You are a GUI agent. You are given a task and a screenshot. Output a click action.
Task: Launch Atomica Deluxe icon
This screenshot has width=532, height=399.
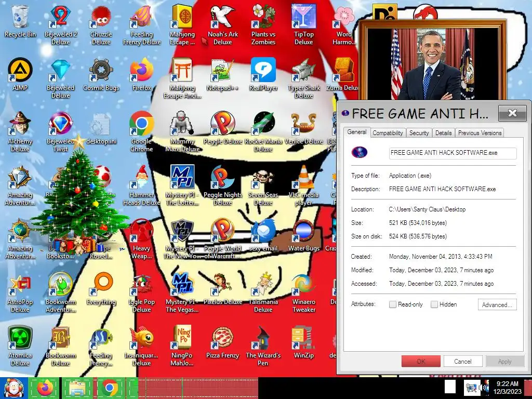(20, 346)
